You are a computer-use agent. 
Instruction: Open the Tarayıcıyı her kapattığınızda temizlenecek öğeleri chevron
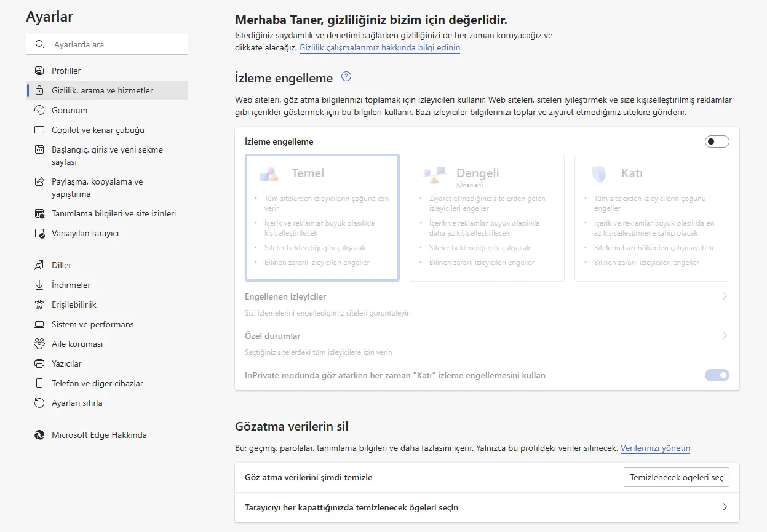(725, 507)
